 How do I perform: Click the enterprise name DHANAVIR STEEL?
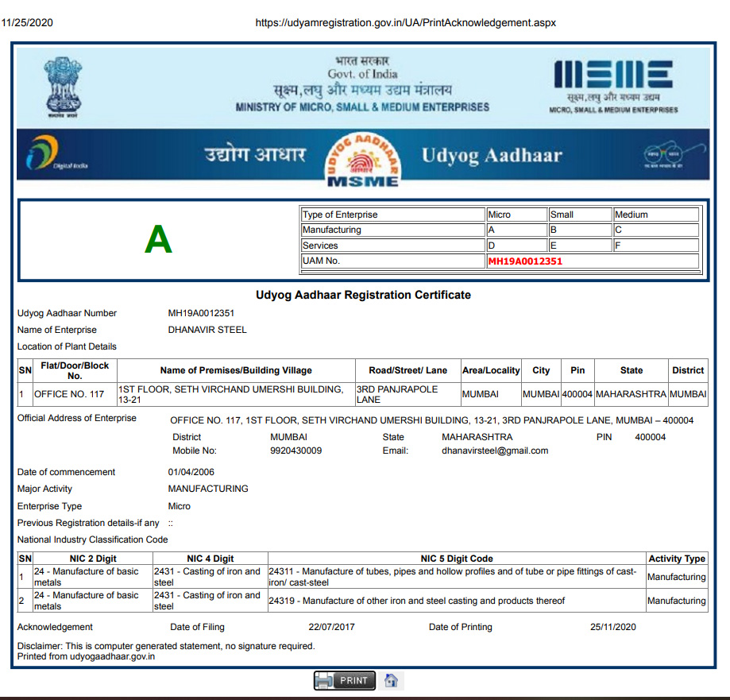click(207, 330)
